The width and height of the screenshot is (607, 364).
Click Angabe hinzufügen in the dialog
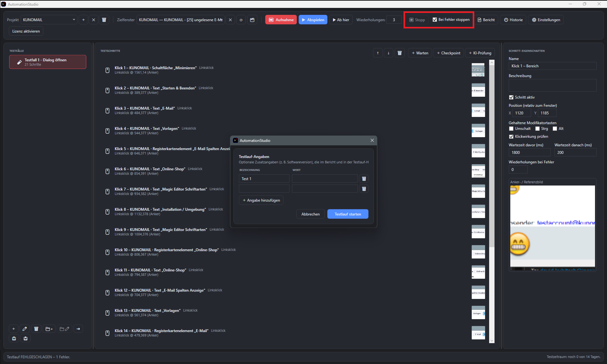pos(261,200)
